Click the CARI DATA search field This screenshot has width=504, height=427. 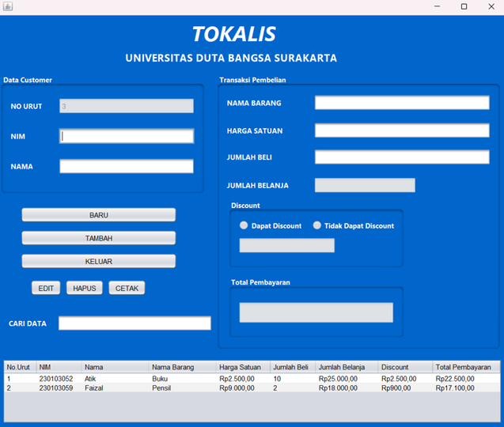(135, 323)
